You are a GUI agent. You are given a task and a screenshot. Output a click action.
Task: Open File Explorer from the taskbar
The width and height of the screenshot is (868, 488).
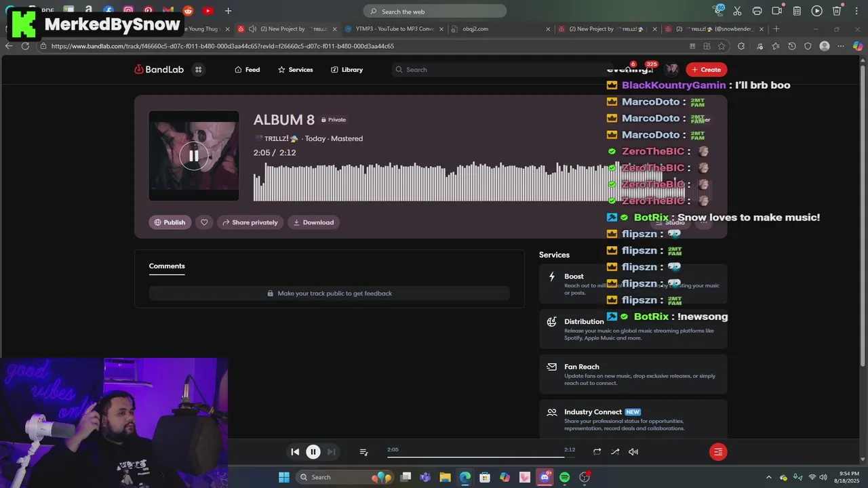click(x=445, y=477)
